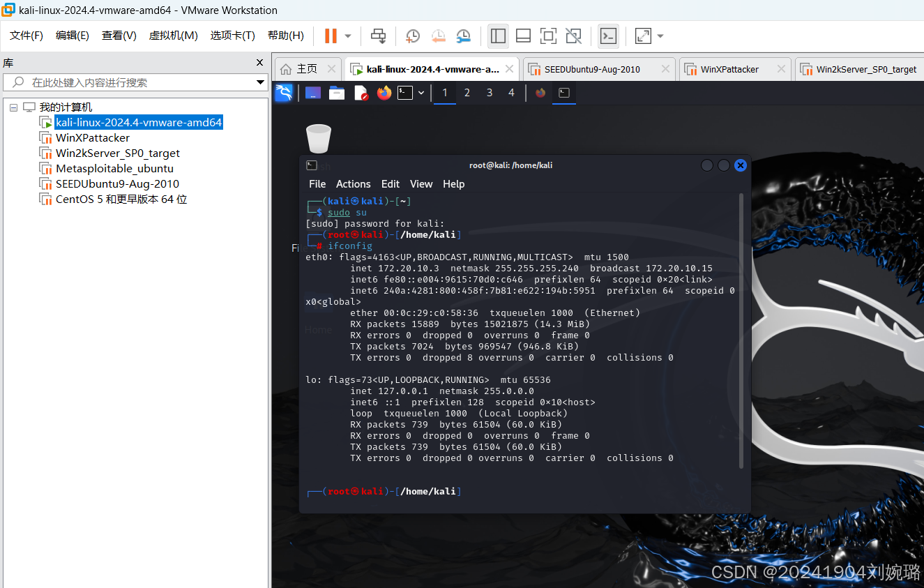Click the terminal window vertical scrollbar
The width and height of the screenshot is (924, 588).
point(741,331)
